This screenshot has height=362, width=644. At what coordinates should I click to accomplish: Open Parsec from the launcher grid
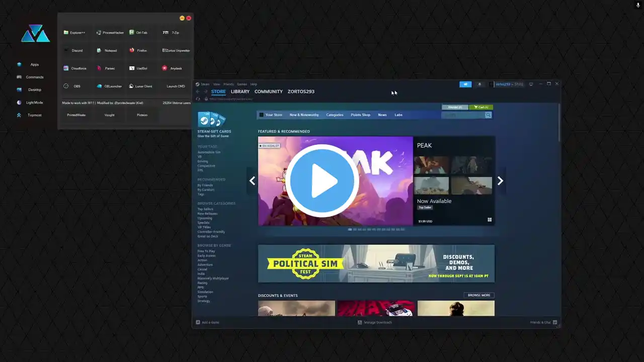point(110,68)
